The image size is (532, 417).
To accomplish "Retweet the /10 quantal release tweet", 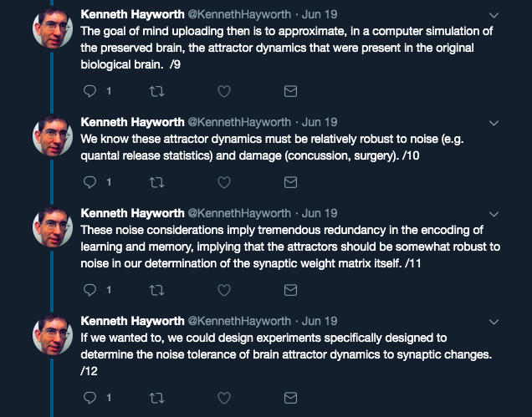I will 156,182.
